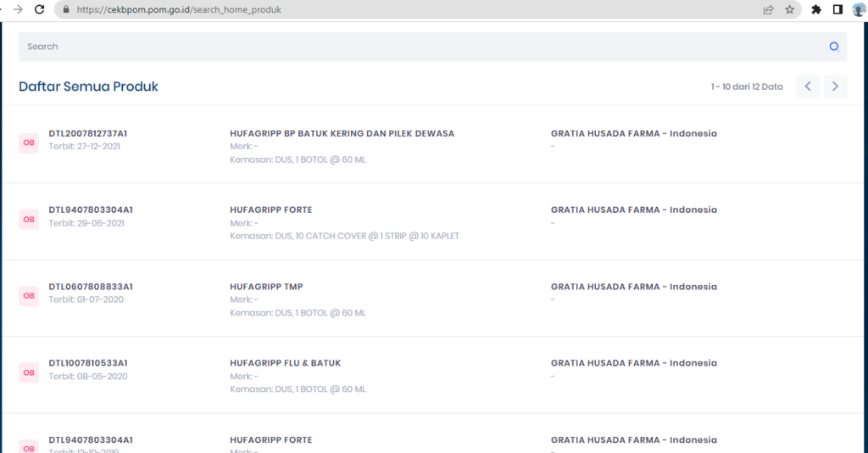The image size is (868, 453).
Task: Open product HUFAGRIPP FLU & BATUK
Action: coord(286,363)
